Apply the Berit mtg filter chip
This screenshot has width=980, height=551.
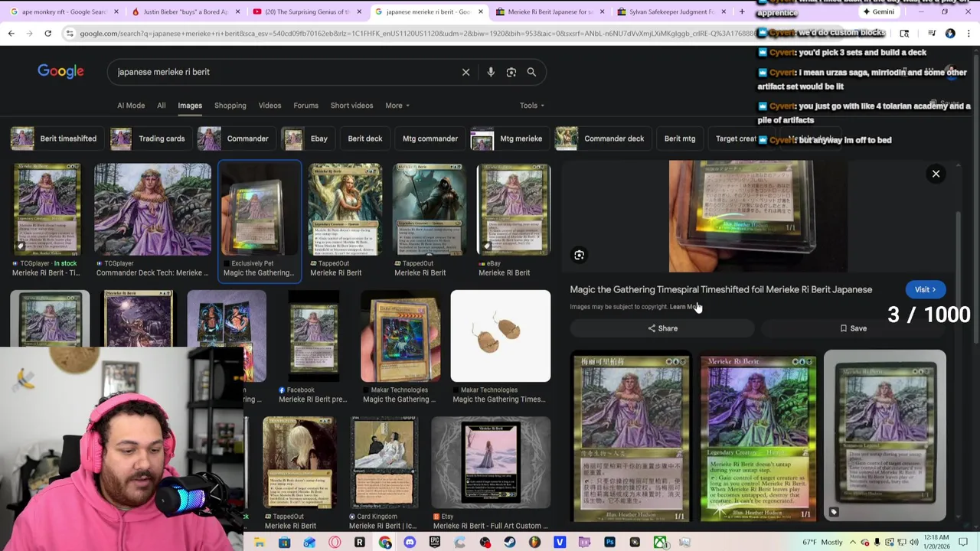(680, 139)
